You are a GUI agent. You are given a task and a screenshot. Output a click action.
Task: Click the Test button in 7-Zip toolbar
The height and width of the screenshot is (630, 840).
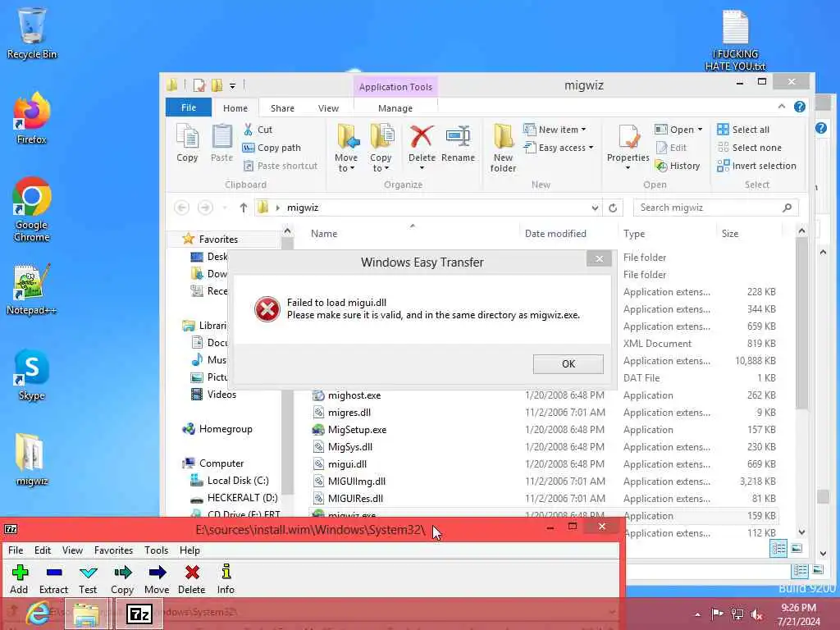(88, 579)
